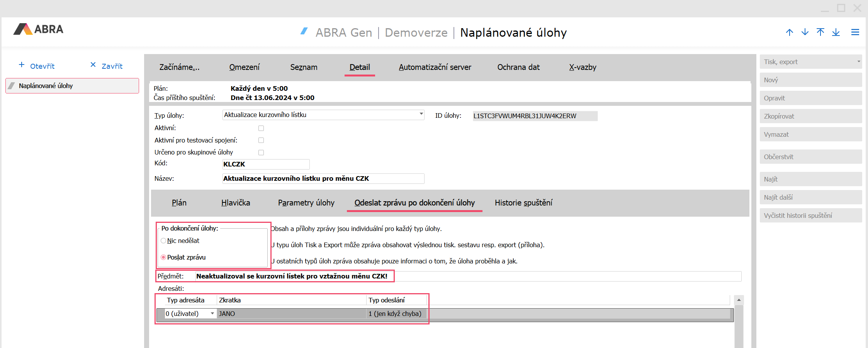The image size is (868, 348).
Task: Switch to the Historie spuštění tab
Action: click(523, 203)
